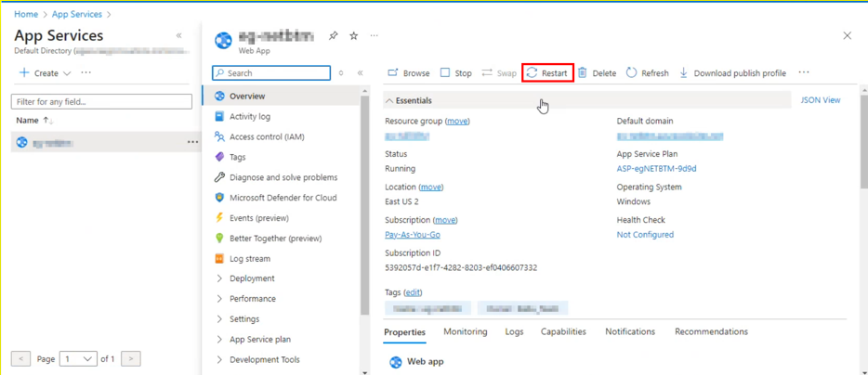The width and height of the screenshot is (868, 375).
Task: Collapse the resource menu sidebar
Action: tap(360, 73)
